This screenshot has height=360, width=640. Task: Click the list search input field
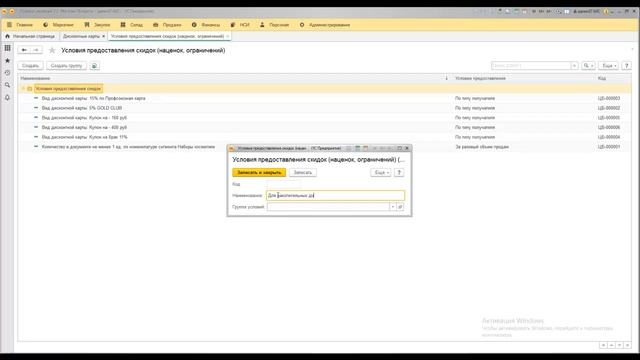pos(531,66)
